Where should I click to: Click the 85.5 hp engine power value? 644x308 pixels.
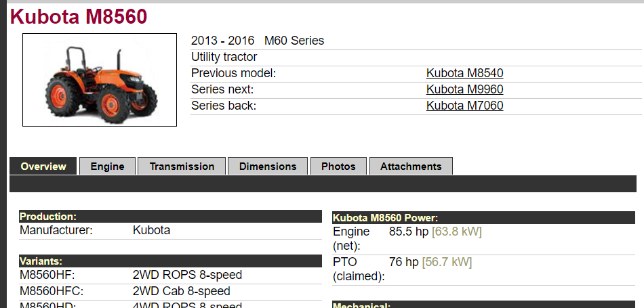pyautogui.click(x=409, y=232)
